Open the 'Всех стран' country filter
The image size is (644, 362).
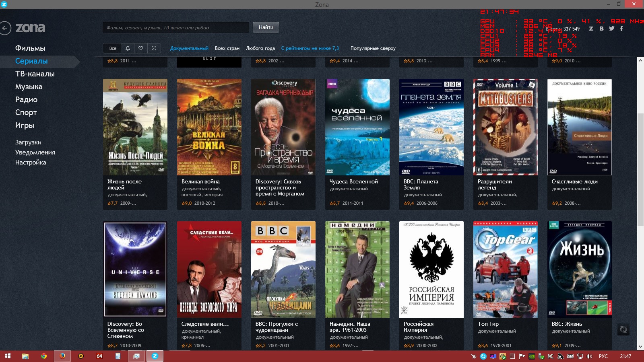pos(227,48)
